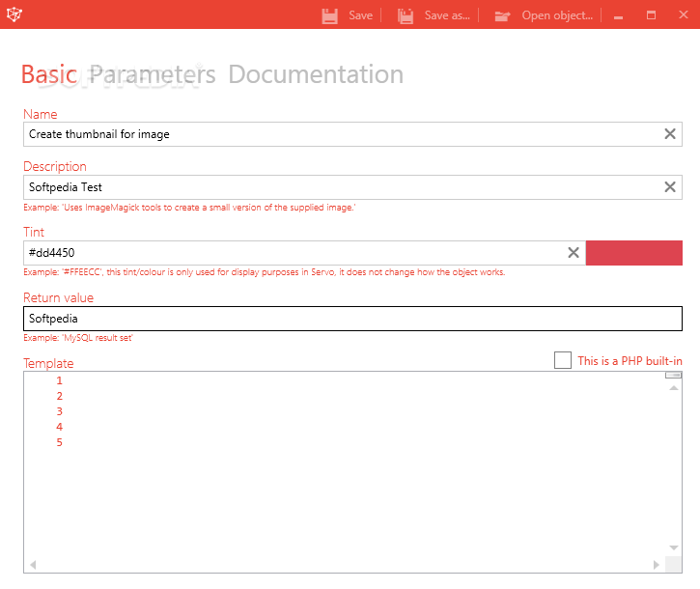Click into the Return value field

(x=352, y=319)
